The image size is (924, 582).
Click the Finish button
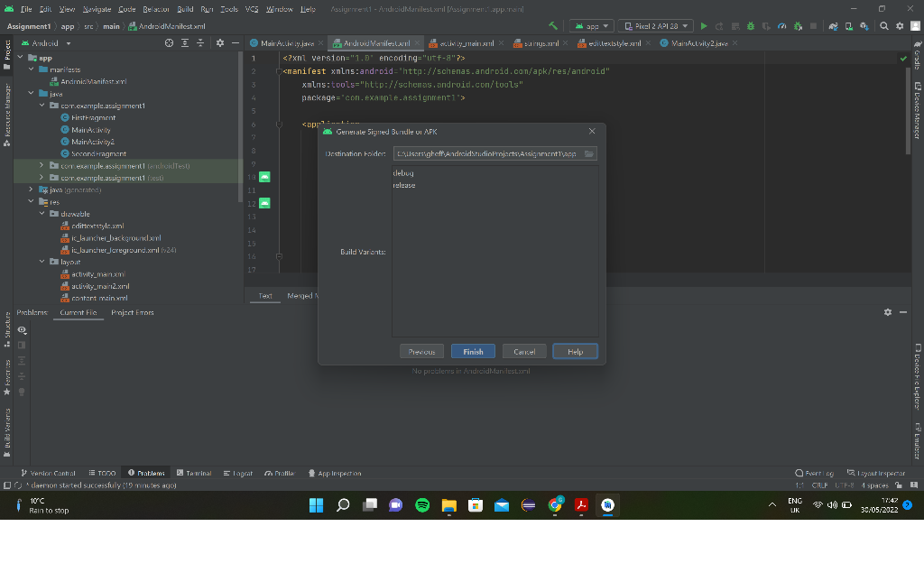pos(473,352)
